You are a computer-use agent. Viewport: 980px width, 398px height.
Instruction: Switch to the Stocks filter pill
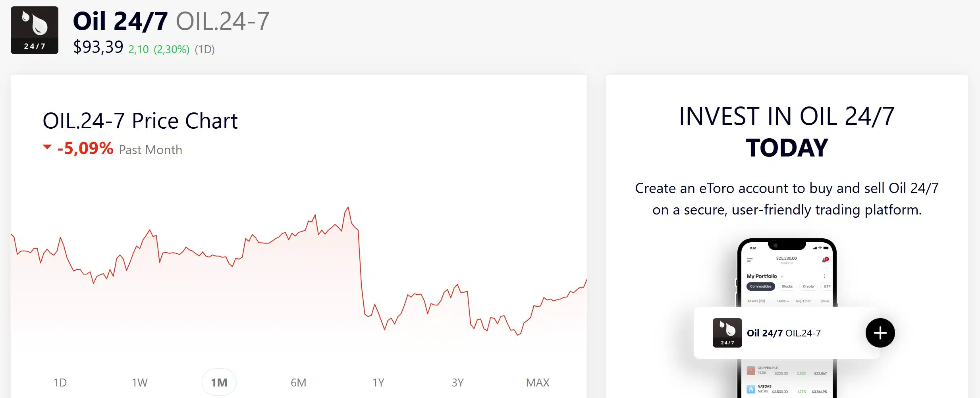[787, 286]
